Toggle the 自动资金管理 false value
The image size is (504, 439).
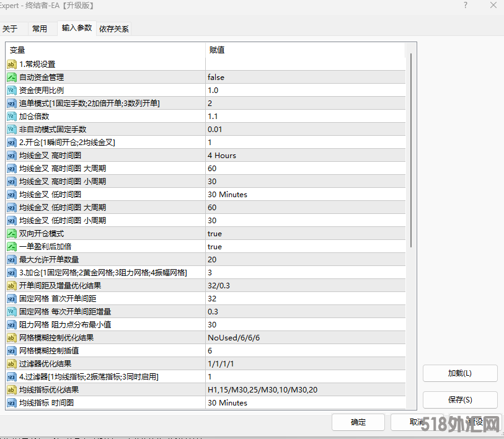coord(305,78)
